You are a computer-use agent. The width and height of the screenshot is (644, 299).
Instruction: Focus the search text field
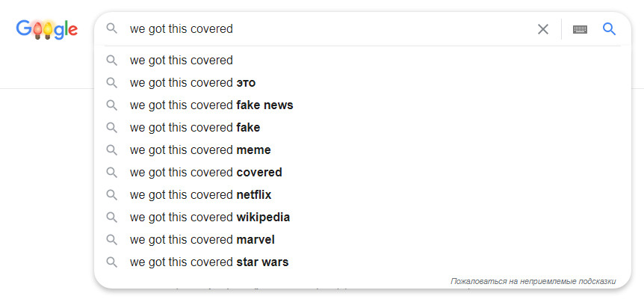pyautogui.click(x=329, y=28)
